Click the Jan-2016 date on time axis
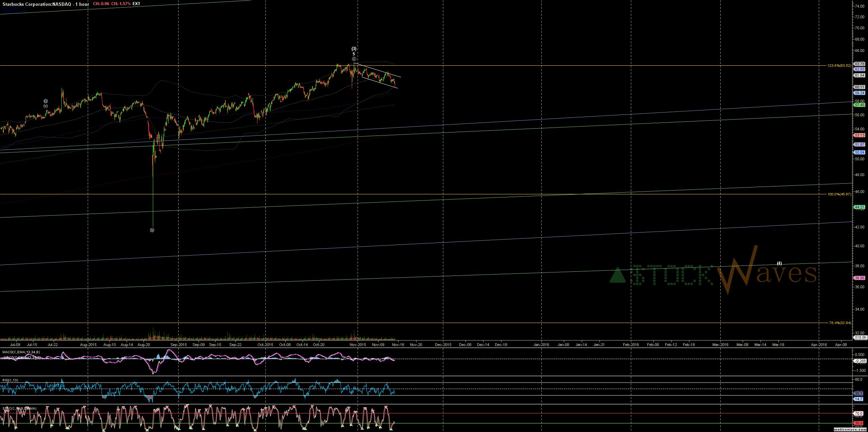The image size is (868, 432). coord(541,345)
